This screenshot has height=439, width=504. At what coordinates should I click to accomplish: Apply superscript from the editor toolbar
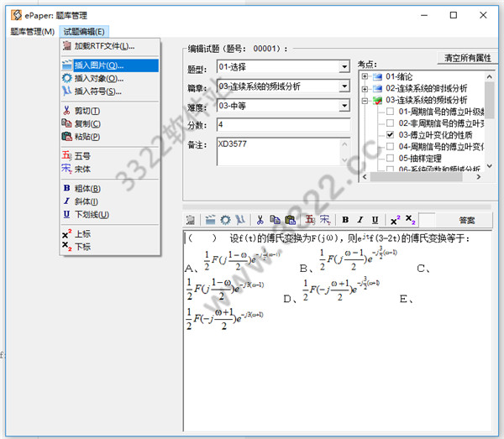[395, 220]
